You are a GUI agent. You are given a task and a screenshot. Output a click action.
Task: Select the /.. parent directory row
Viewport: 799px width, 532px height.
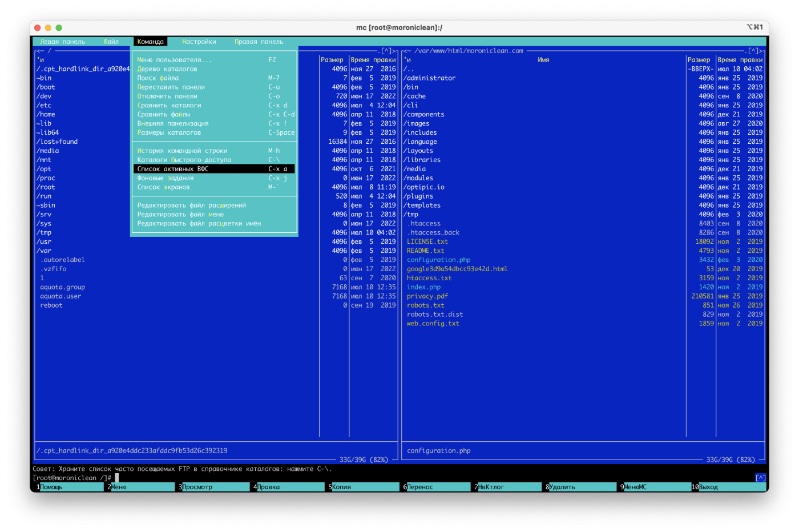583,69
